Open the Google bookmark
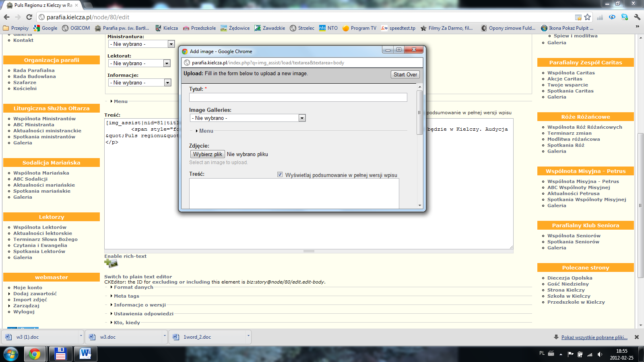This screenshot has width=644, height=362. click(x=45, y=28)
